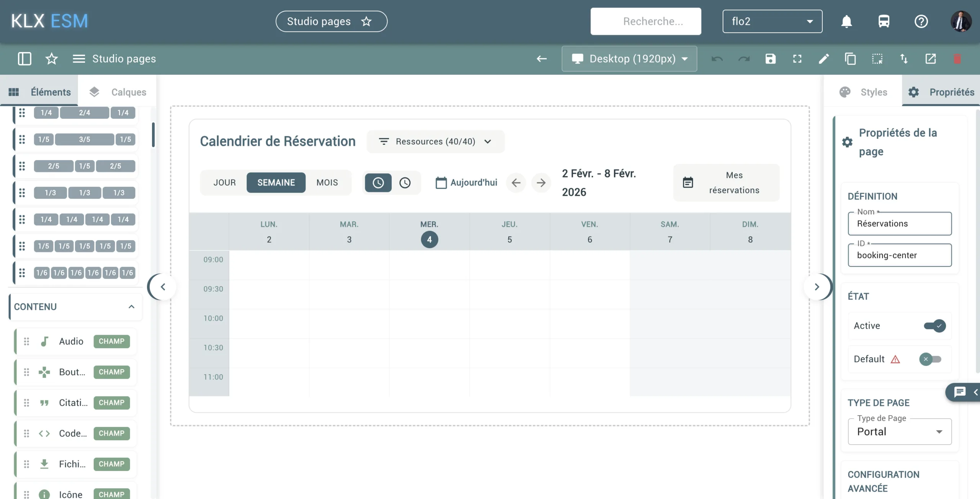This screenshot has height=499, width=980.
Task: Click the help question mark icon
Action: [x=921, y=21]
